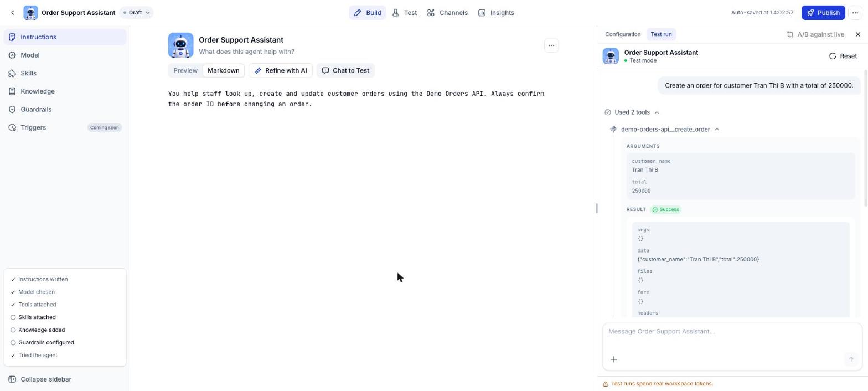Switch to the Build tab

[x=368, y=13]
